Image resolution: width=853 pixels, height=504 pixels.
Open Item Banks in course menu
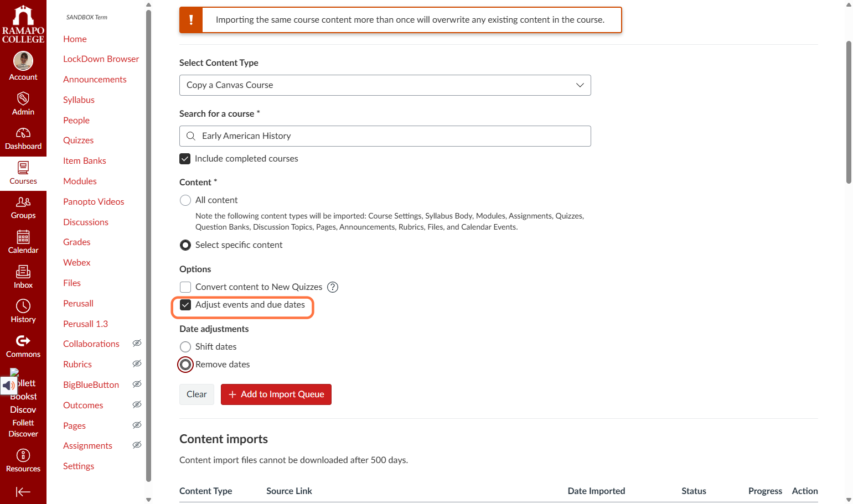85,160
